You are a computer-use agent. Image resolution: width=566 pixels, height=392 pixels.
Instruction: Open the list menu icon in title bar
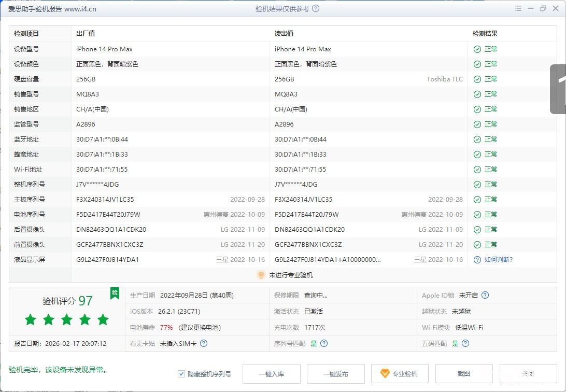(x=518, y=8)
